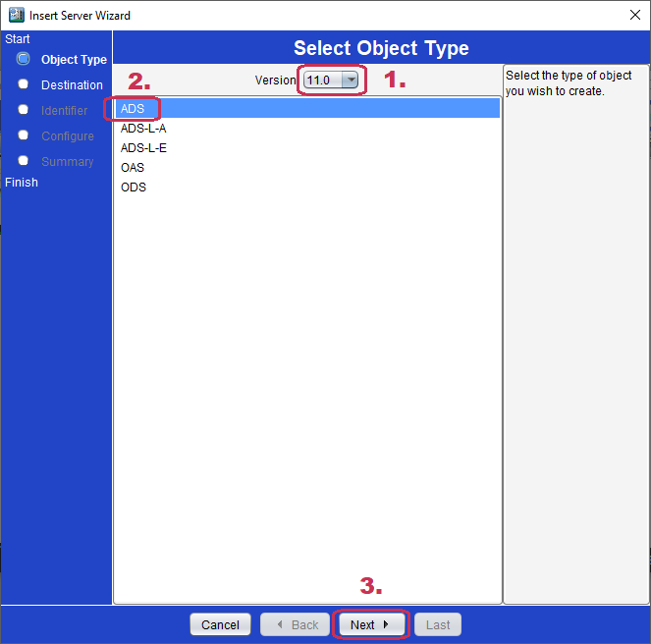Click the Summary step bullet
Screen dimensions: 651x644
pyautogui.click(x=24, y=161)
